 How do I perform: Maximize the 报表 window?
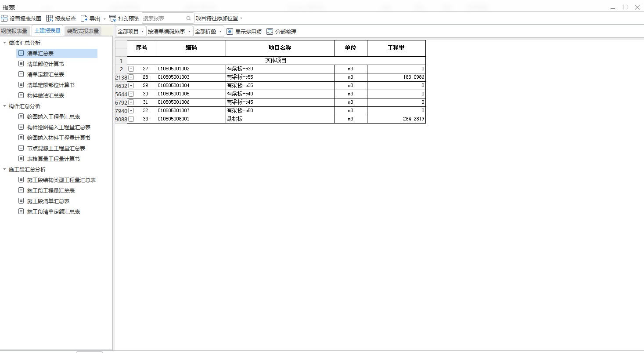coord(625,7)
